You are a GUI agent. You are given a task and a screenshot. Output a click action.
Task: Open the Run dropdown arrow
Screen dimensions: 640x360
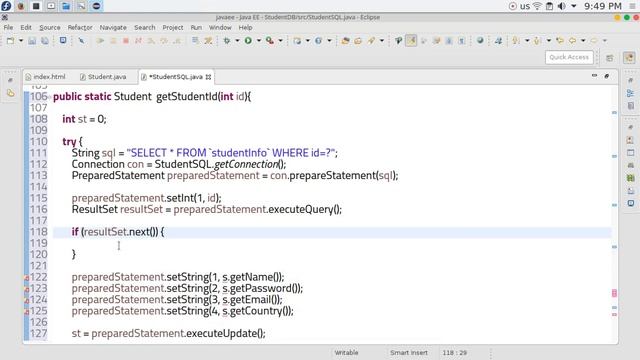[258, 40]
